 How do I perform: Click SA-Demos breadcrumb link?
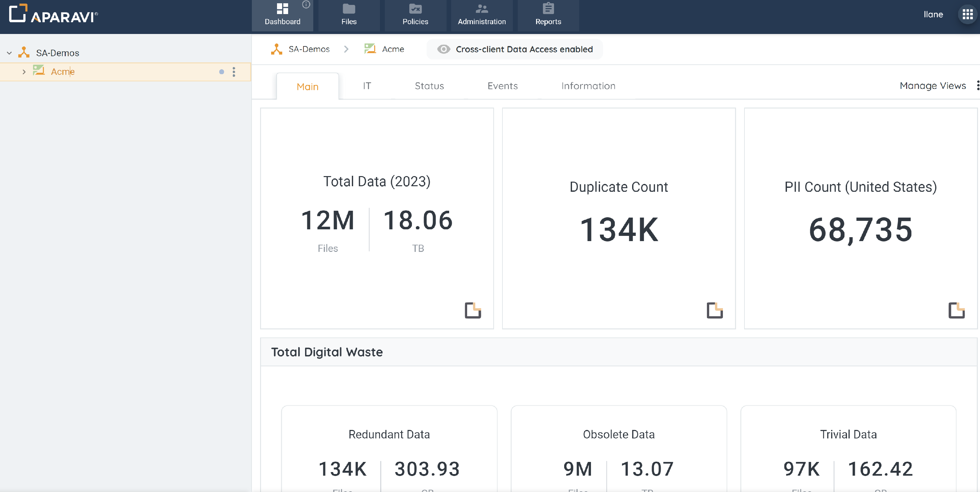[x=308, y=49]
